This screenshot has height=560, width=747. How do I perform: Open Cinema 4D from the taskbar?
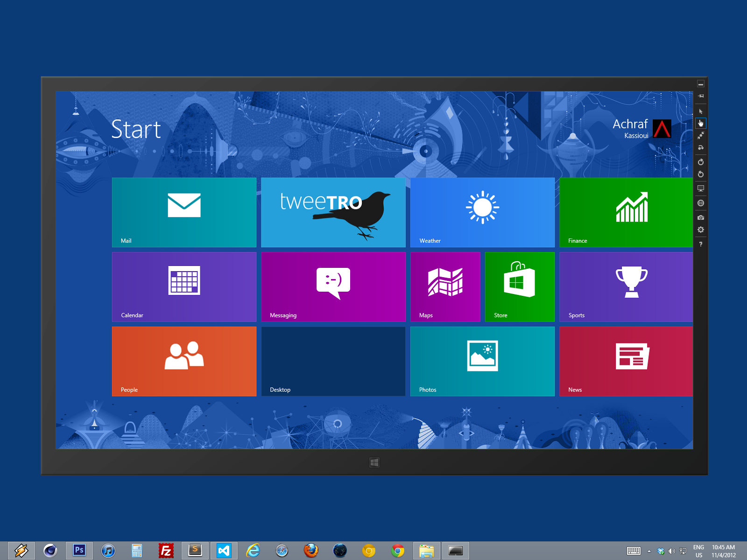coord(50,551)
